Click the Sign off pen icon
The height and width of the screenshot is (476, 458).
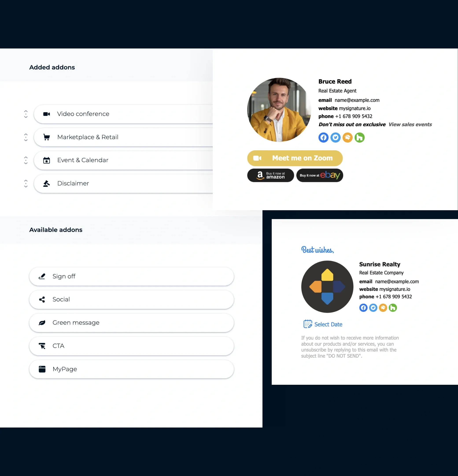(x=42, y=276)
